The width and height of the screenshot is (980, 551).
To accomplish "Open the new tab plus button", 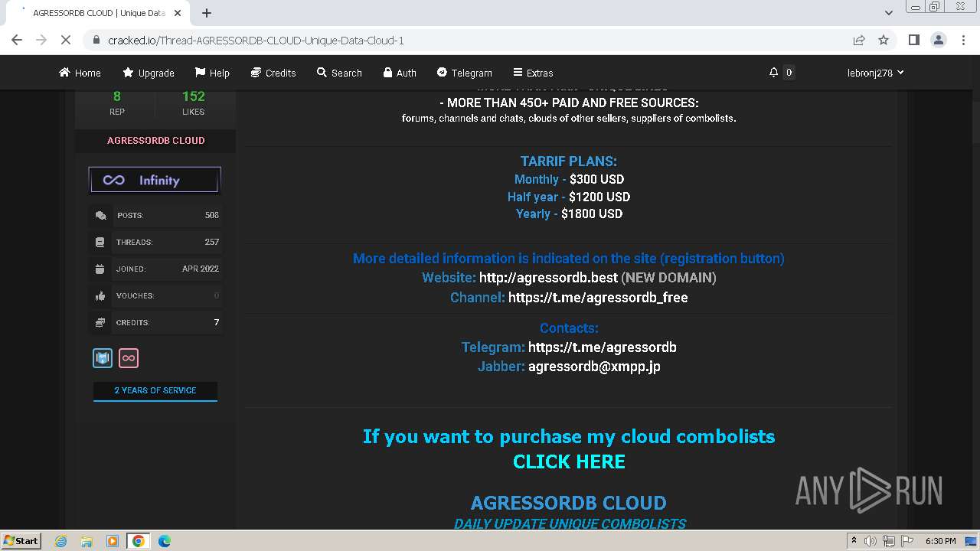I will pyautogui.click(x=207, y=13).
